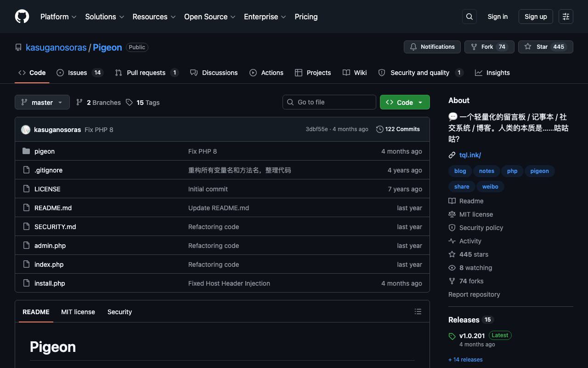Open the appearance settings icon beside Sign up

pos(566,17)
